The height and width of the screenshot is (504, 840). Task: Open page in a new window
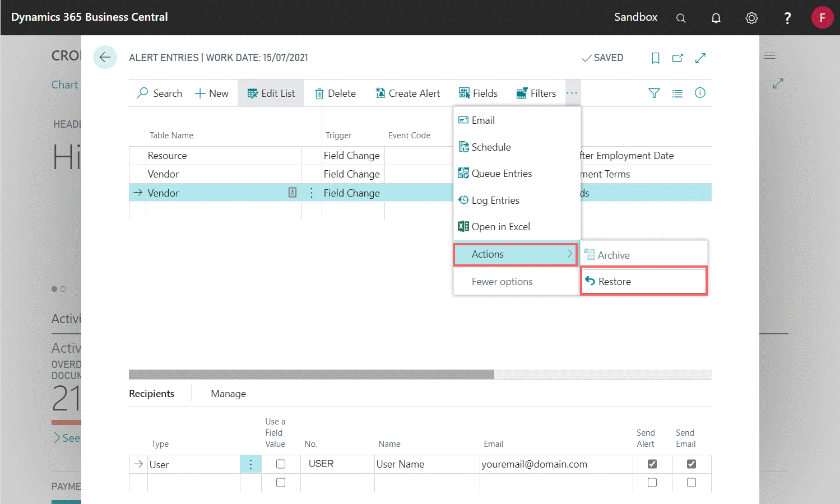coord(677,58)
